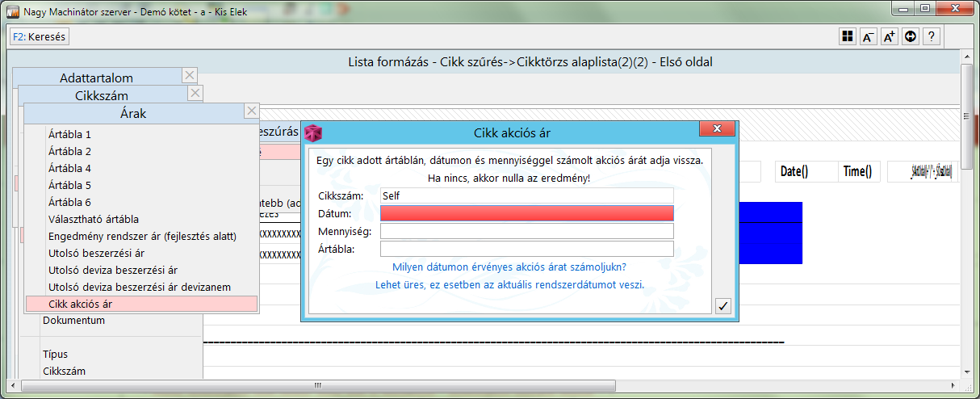Click the horizontal scrollbar at bottom
This screenshot has width=980, height=399.
483,384
